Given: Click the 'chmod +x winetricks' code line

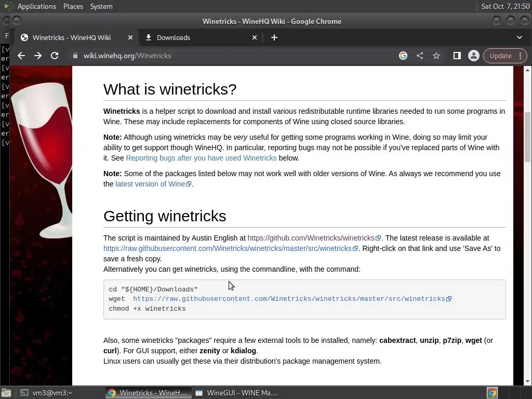Looking at the screenshot, I should tap(147, 309).
